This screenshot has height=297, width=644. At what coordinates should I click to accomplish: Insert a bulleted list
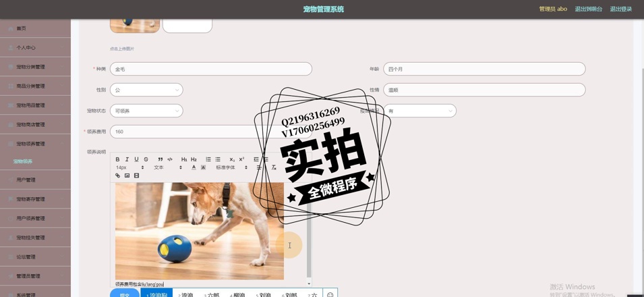coord(218,159)
